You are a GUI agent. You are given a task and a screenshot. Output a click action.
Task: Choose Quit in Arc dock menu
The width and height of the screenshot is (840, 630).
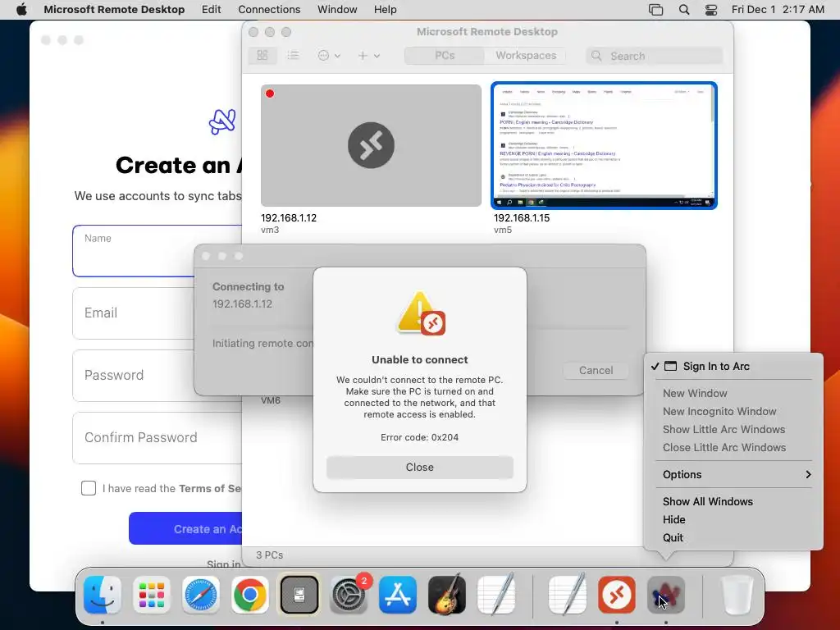pyautogui.click(x=673, y=537)
